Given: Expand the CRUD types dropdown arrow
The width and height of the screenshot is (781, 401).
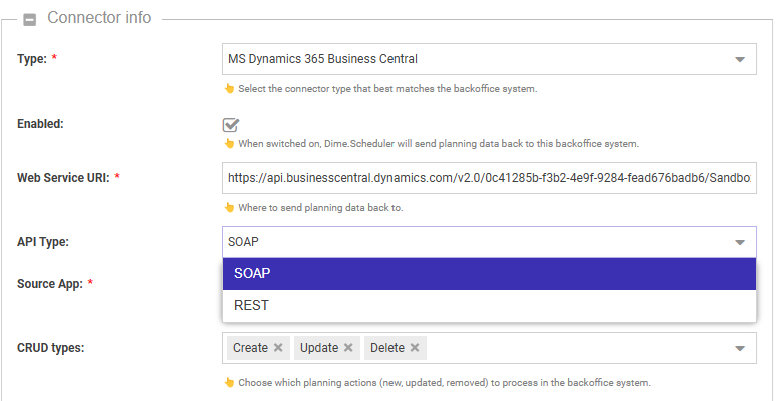Looking at the screenshot, I should 740,349.
